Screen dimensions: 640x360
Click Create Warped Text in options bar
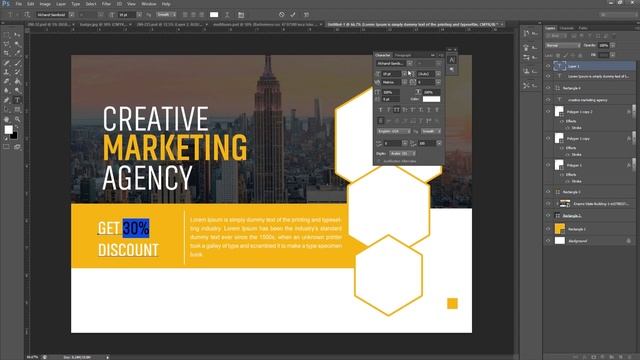coord(227,15)
